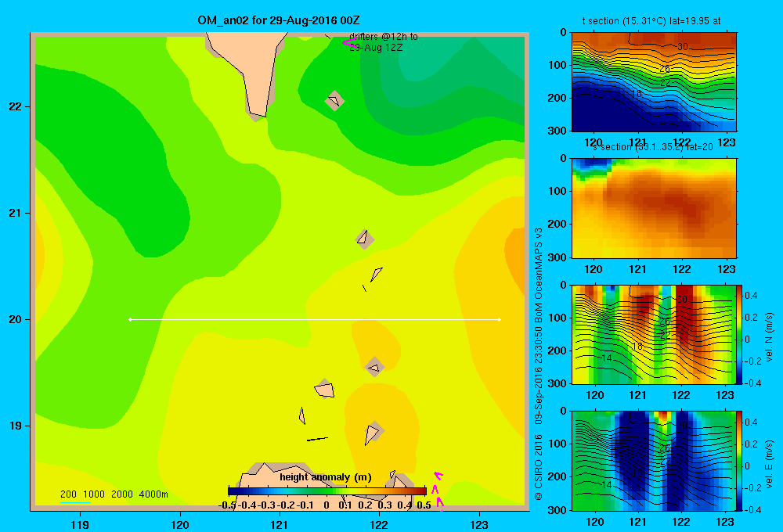This screenshot has height=532, width=783.
Task: Click the '0.5' end label of height anomaly bar
Action: pos(424,505)
